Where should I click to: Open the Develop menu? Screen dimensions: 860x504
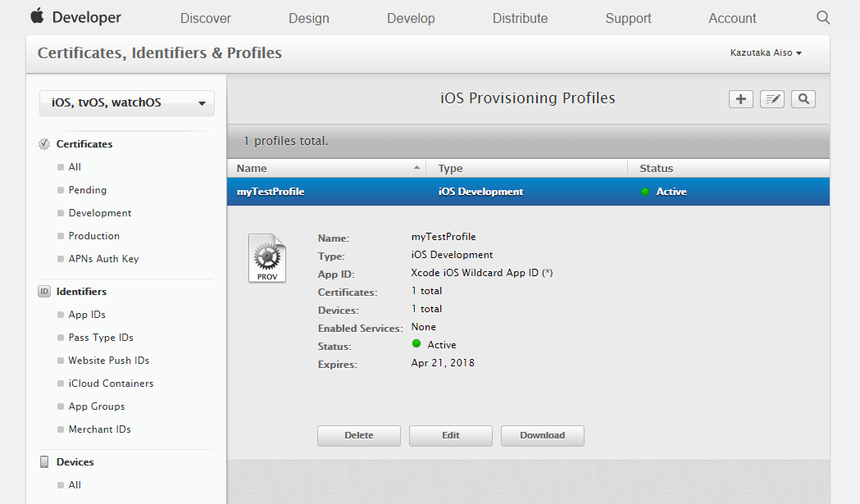click(x=411, y=18)
